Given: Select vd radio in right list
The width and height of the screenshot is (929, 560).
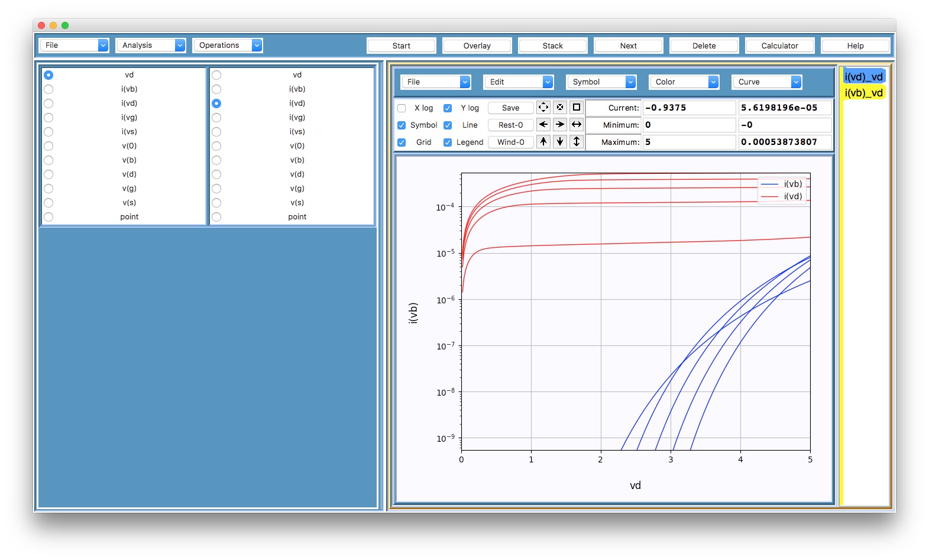Looking at the screenshot, I should tap(216, 75).
